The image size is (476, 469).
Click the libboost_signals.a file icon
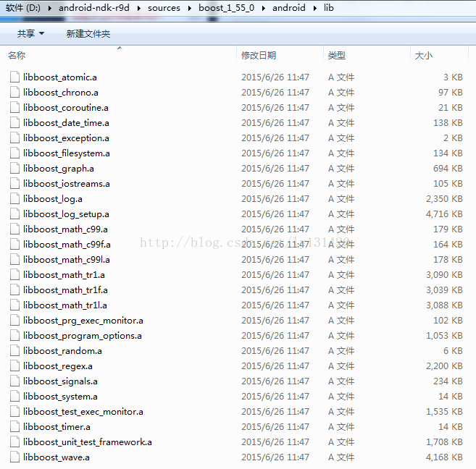click(x=14, y=381)
